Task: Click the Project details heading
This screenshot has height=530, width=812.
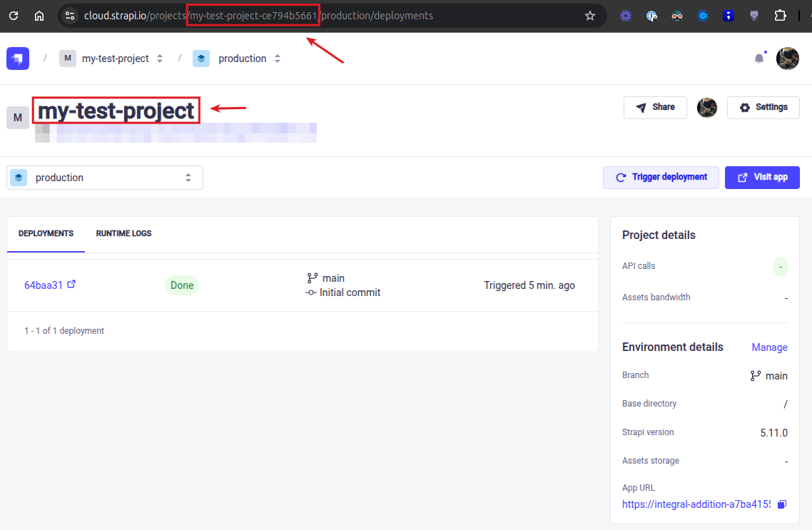Action: coord(659,235)
